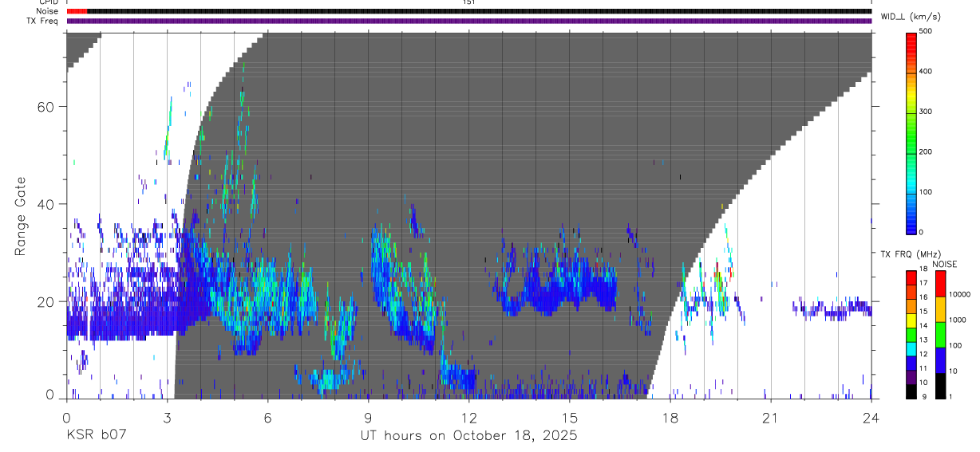Screen dimensions: 980x452
Task: Click the '100' value on WID colorbar
Action: point(926,192)
